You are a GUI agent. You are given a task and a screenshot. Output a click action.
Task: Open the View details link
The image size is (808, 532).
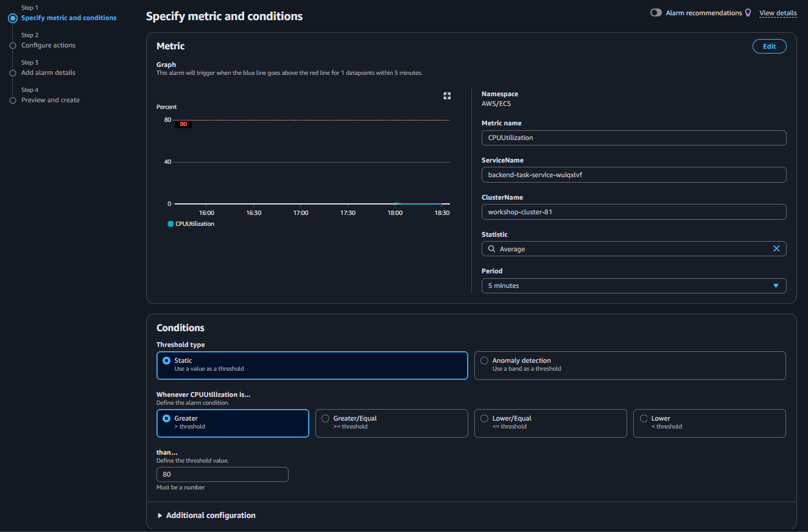(x=778, y=12)
